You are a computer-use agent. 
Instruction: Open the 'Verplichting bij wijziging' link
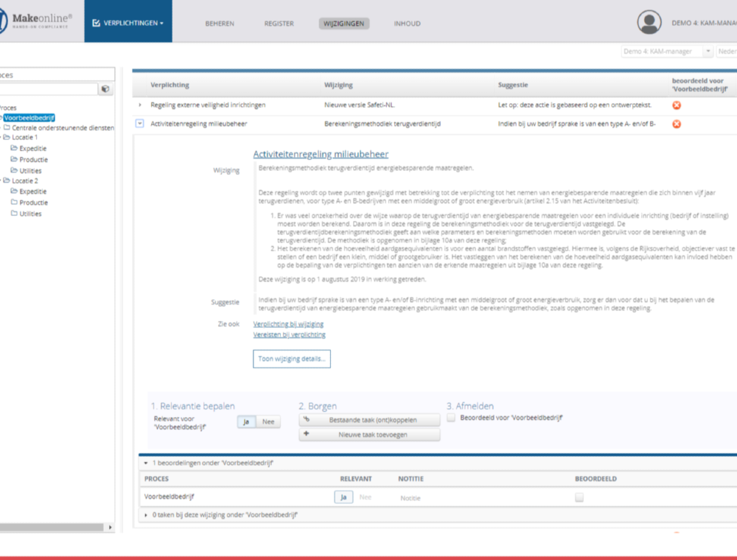[288, 324]
